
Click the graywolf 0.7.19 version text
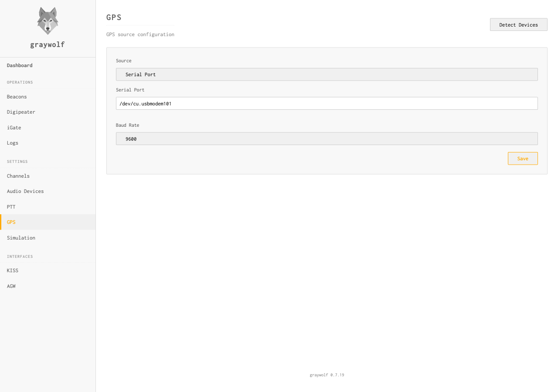click(x=327, y=375)
